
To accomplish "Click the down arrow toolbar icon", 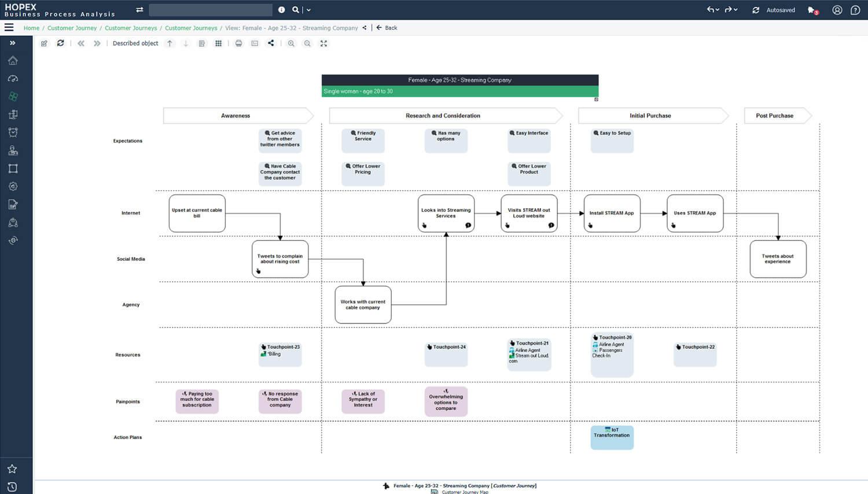I will point(186,43).
